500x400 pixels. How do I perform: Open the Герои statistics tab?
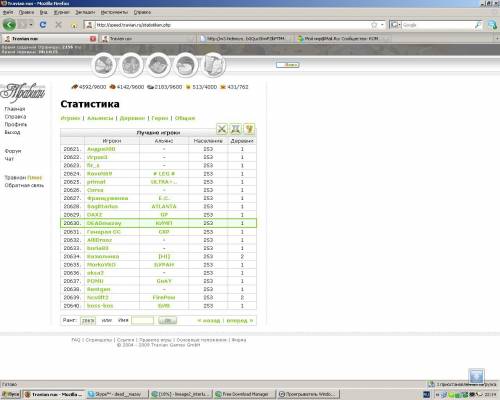click(160, 118)
